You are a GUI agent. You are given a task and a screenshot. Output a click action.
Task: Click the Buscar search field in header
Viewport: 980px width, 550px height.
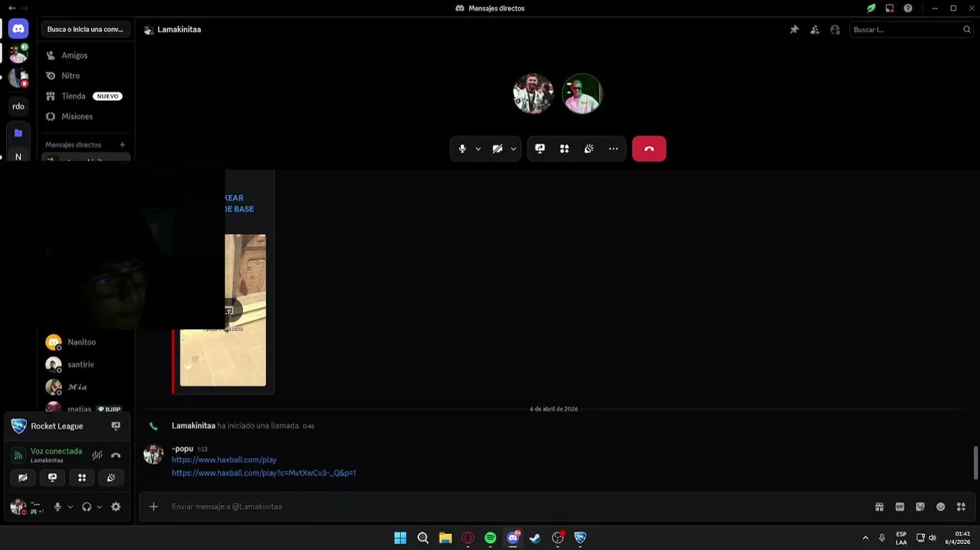coord(911,30)
